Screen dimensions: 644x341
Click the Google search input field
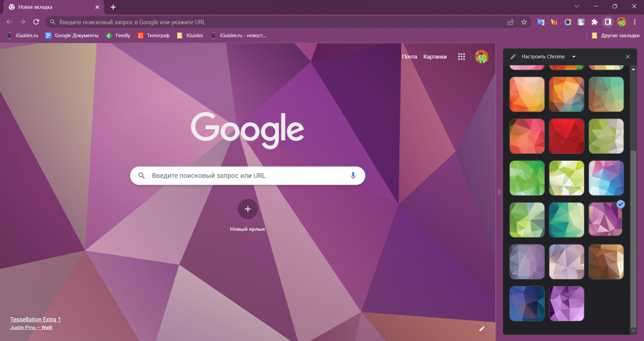pyautogui.click(x=248, y=176)
